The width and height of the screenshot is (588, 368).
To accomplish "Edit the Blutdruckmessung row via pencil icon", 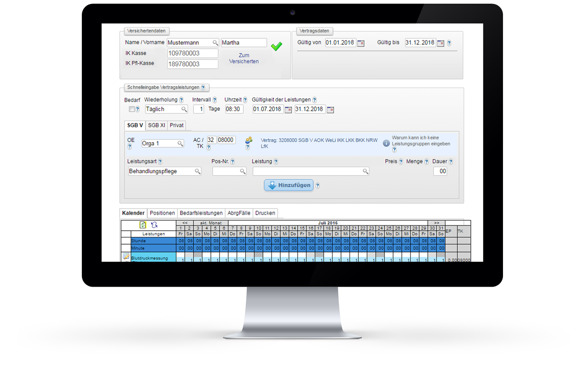I will (126, 257).
